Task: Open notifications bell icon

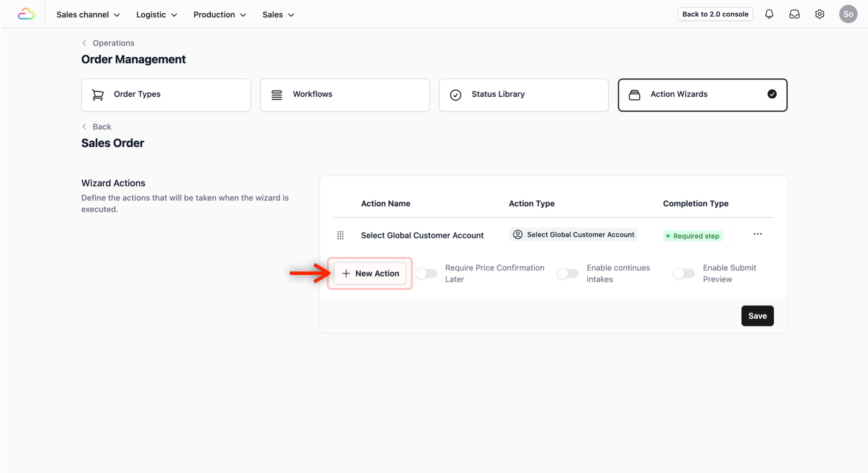Action: pos(769,14)
